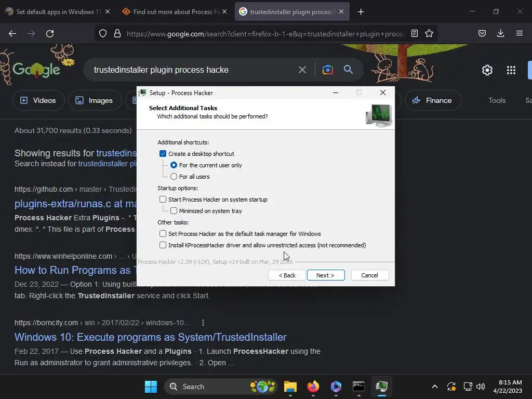Check Install KProcessHacker driver option
532x399 pixels.
(x=163, y=245)
